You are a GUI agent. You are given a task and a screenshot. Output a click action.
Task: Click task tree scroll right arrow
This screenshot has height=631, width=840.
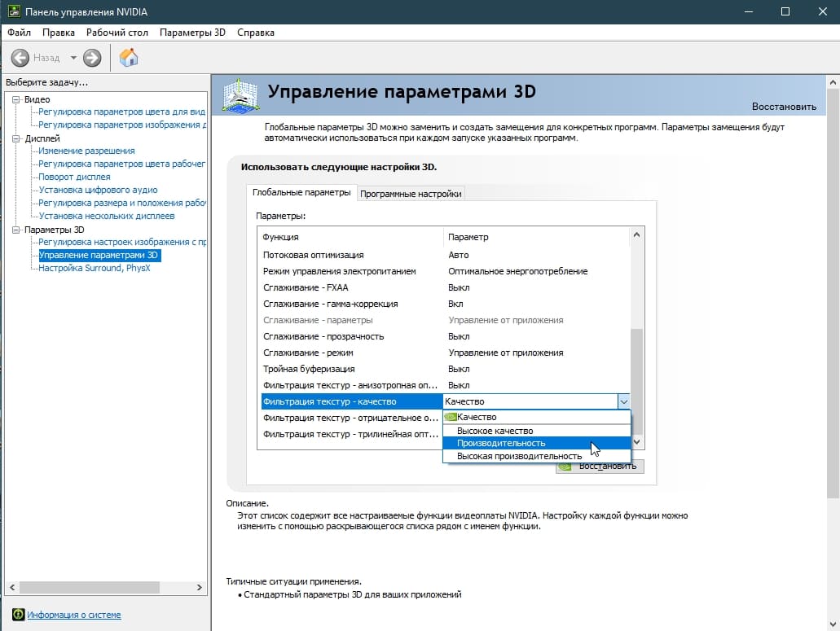200,587
